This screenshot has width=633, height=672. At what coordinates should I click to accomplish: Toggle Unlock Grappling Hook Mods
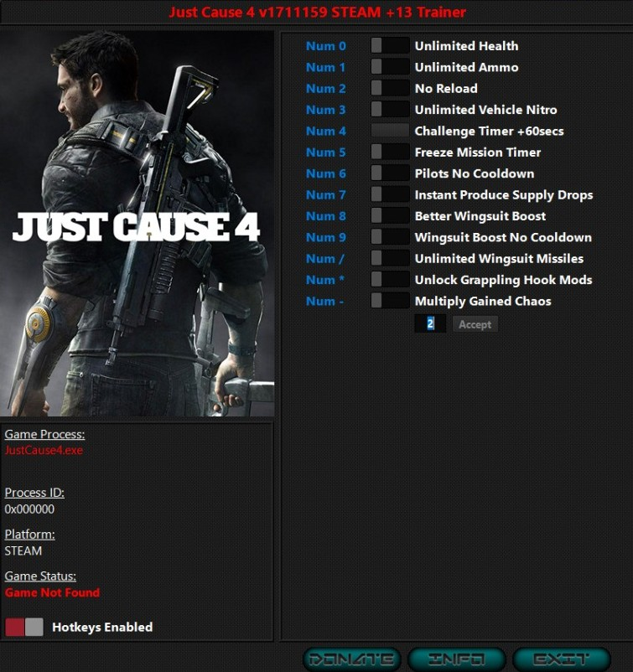point(390,279)
